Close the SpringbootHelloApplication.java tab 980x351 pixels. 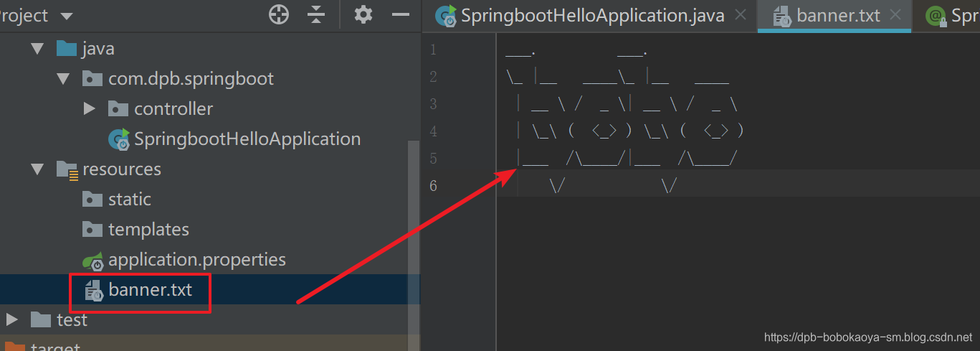[x=741, y=14]
